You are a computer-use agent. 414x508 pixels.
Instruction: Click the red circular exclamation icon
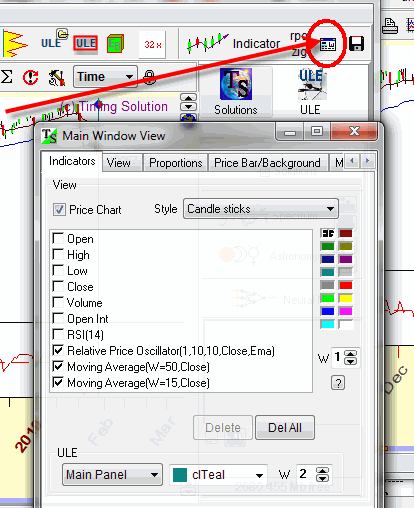click(x=30, y=77)
